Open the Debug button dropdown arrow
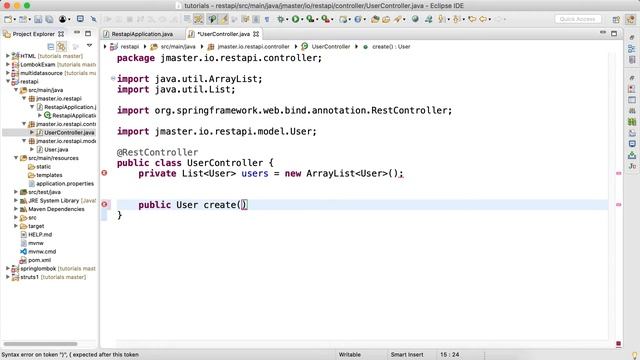 287,20
